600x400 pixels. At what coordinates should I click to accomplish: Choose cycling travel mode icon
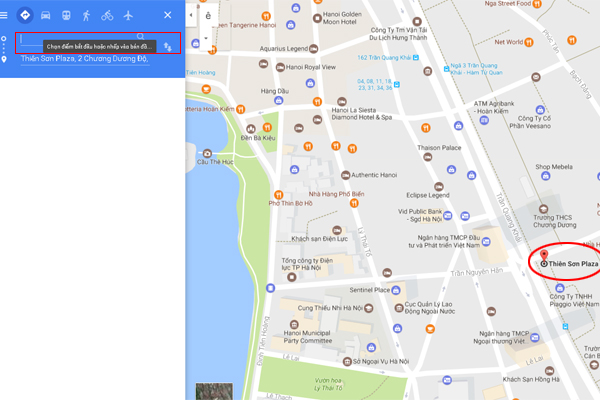107,15
